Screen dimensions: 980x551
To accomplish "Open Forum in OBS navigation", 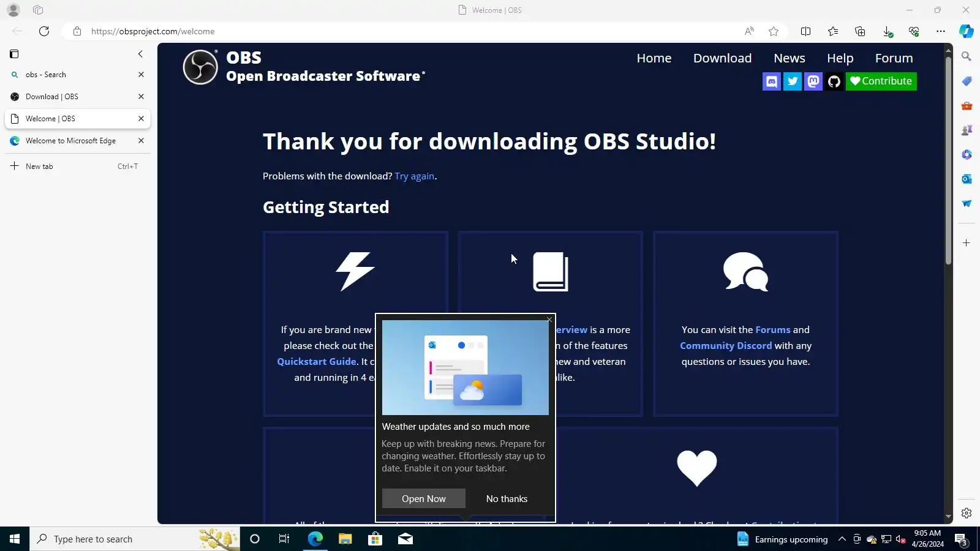I will tap(894, 58).
